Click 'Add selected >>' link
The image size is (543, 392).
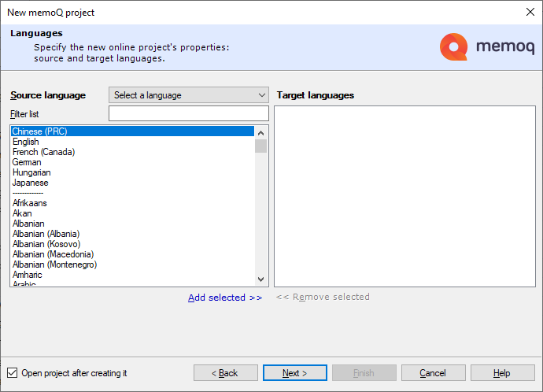coord(225,298)
